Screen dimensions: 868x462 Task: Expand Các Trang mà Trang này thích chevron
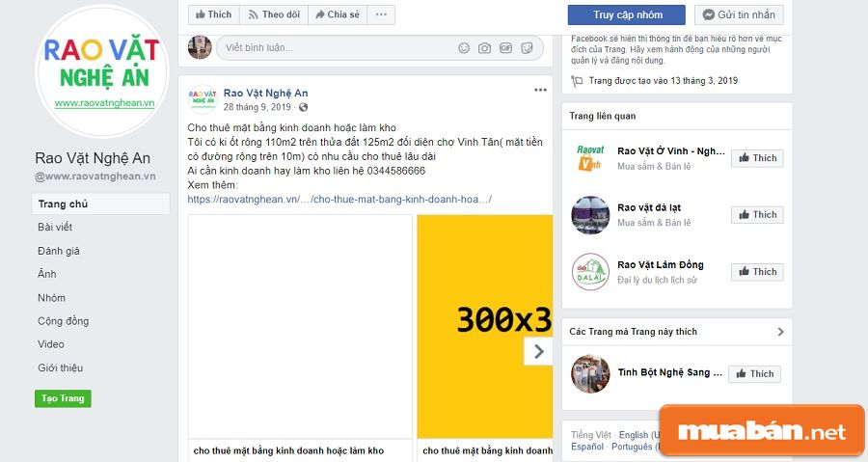(x=780, y=332)
